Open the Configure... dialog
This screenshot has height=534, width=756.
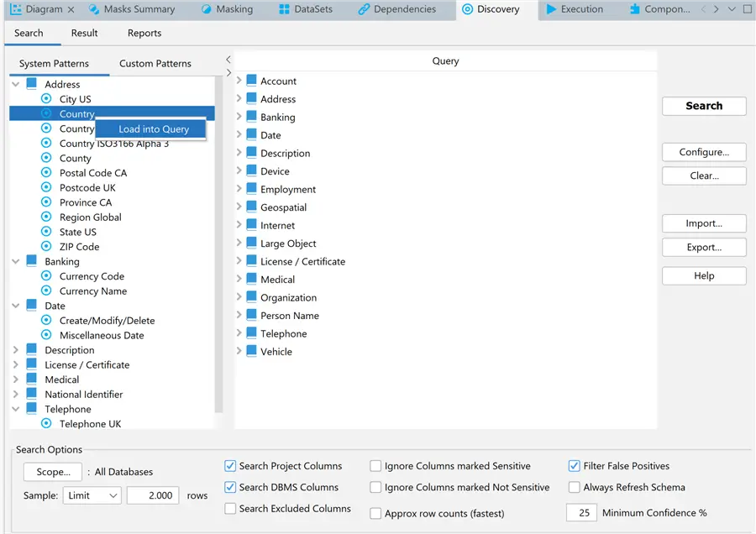(x=704, y=152)
